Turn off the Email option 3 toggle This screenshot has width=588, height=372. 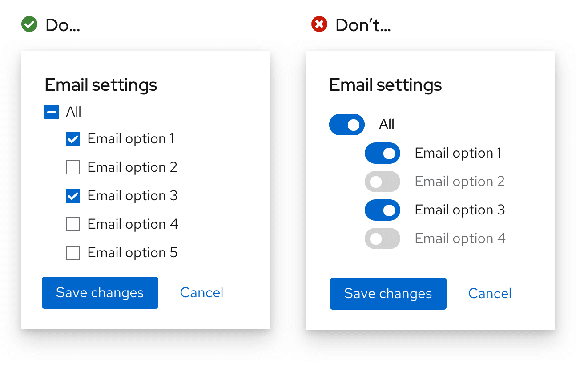click(382, 210)
